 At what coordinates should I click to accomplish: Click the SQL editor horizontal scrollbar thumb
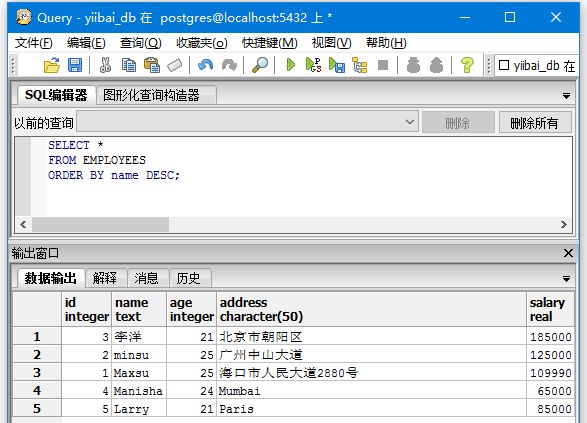[x=100, y=225]
